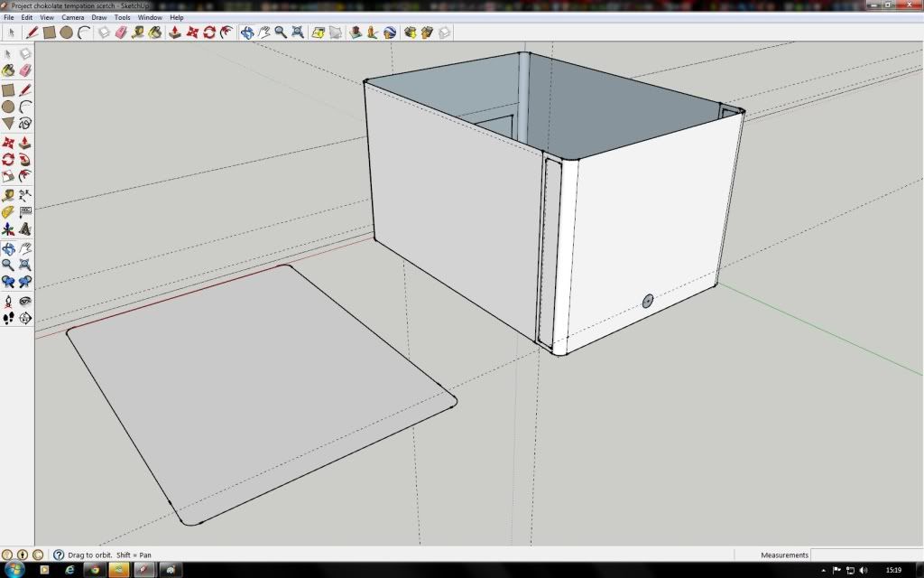
Task: Open the Help menu
Action: tap(177, 17)
